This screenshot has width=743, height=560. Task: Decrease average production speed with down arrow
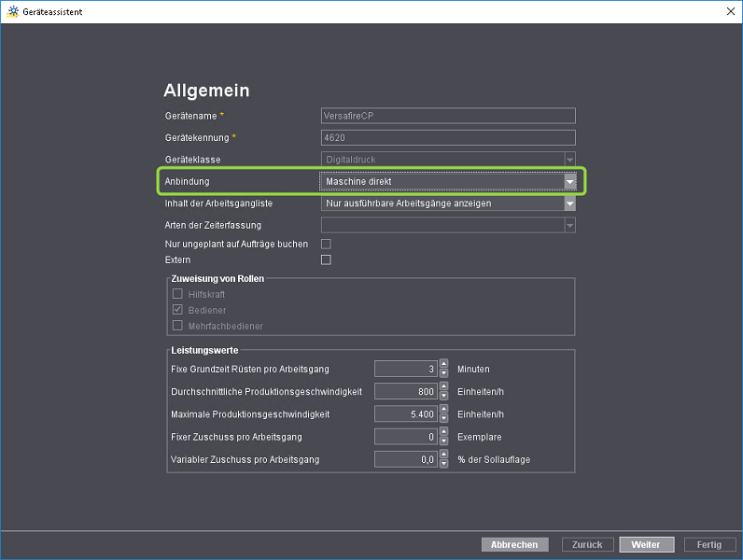click(x=442, y=395)
